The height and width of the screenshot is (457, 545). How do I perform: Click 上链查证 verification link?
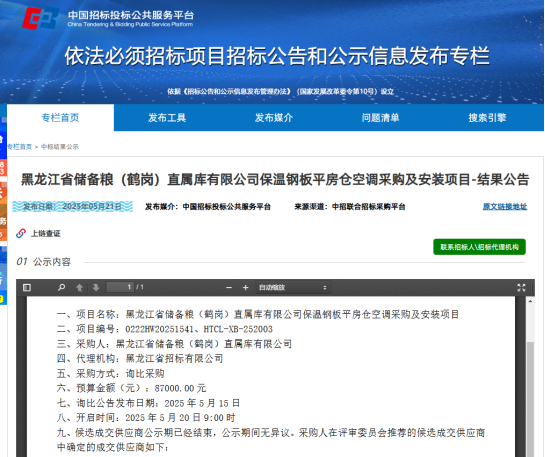point(46,234)
